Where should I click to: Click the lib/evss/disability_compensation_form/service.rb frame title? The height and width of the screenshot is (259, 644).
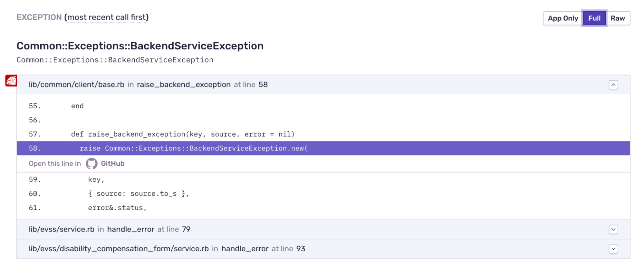pos(167,249)
